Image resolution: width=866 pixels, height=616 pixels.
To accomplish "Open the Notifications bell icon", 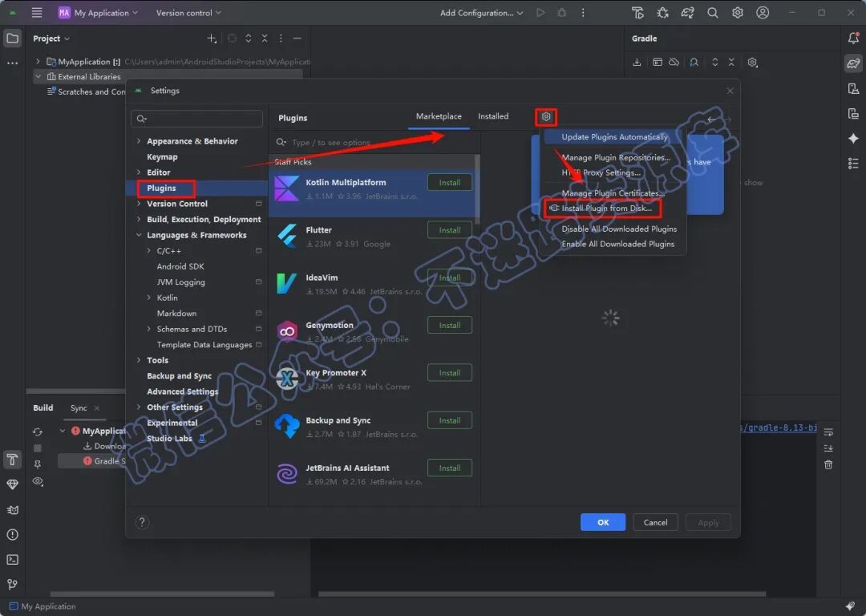I will coord(853,38).
